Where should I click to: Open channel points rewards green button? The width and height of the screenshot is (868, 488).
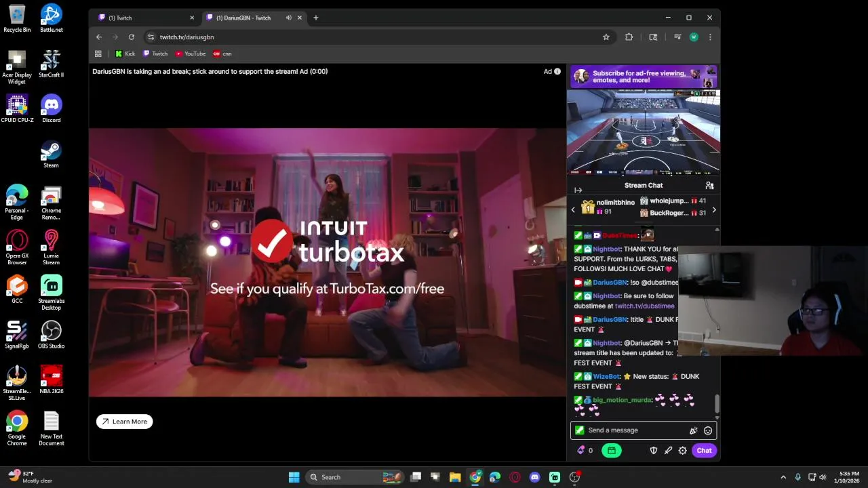(612, 451)
